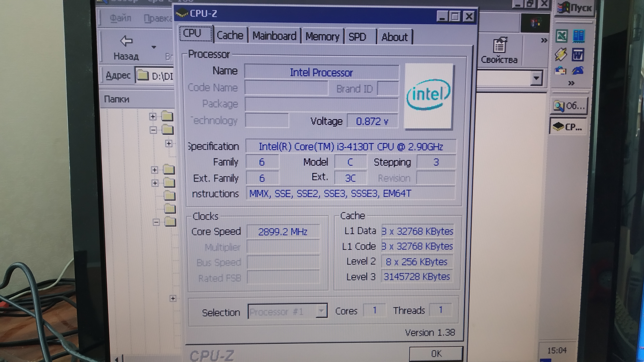Image resolution: width=644 pixels, height=362 pixels.
Task: Open the mail envelope quick launch icon
Action: (x=560, y=71)
